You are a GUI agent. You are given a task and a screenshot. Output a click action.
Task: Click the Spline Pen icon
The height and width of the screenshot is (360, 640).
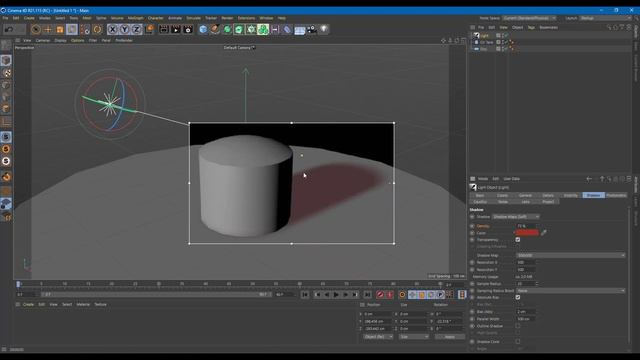(215, 29)
